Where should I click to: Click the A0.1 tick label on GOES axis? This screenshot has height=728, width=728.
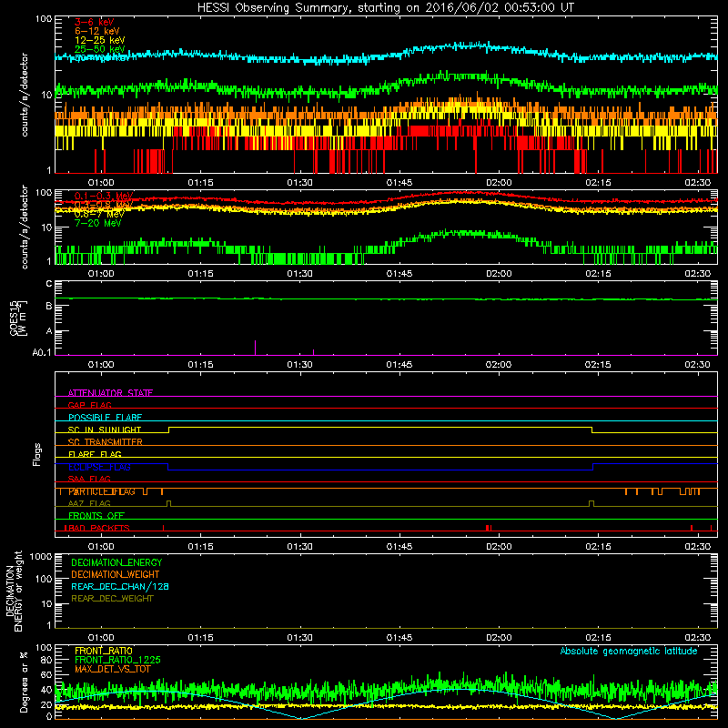click(x=42, y=352)
